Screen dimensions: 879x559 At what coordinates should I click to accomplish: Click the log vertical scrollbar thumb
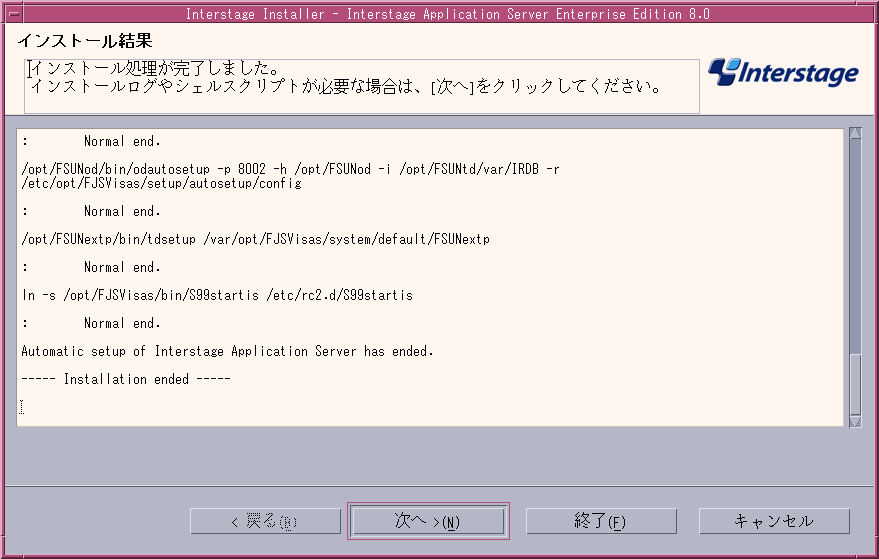point(855,384)
